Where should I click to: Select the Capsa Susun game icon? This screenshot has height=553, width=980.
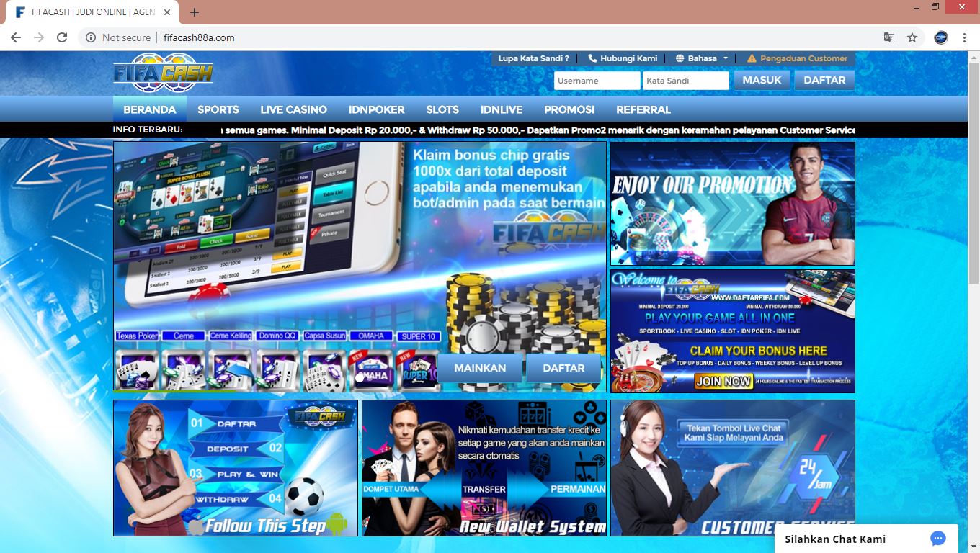click(324, 370)
